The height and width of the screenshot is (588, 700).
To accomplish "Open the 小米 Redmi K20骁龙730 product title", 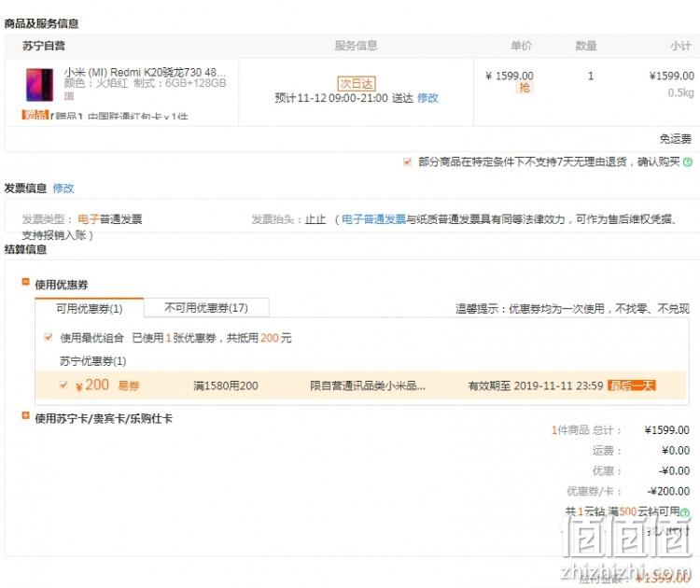I will tap(145, 72).
